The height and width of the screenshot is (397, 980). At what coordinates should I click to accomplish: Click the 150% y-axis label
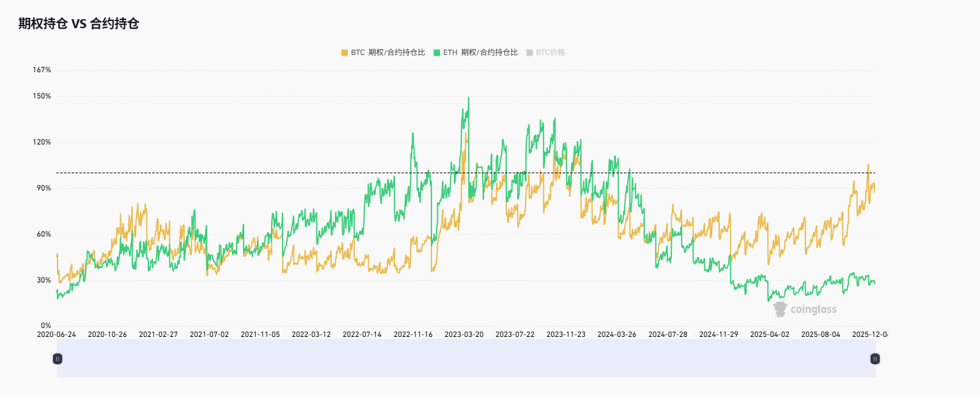pyautogui.click(x=42, y=97)
